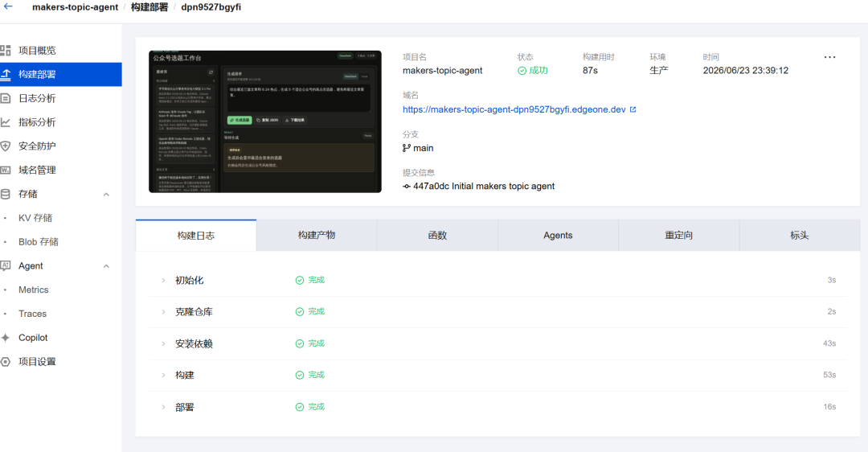Click commit text 447a0dc Initial makers topic agent
Viewport: 868px width, 452px height.
click(x=484, y=186)
